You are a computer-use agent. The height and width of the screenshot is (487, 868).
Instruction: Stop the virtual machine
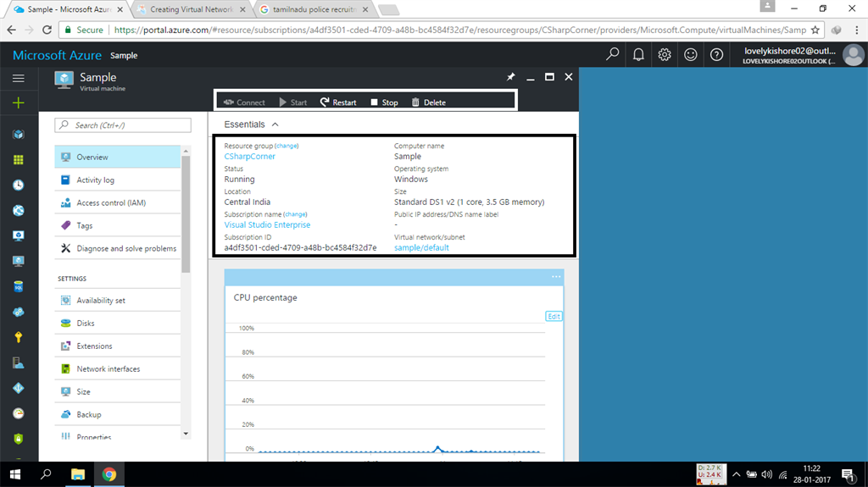pyautogui.click(x=384, y=102)
